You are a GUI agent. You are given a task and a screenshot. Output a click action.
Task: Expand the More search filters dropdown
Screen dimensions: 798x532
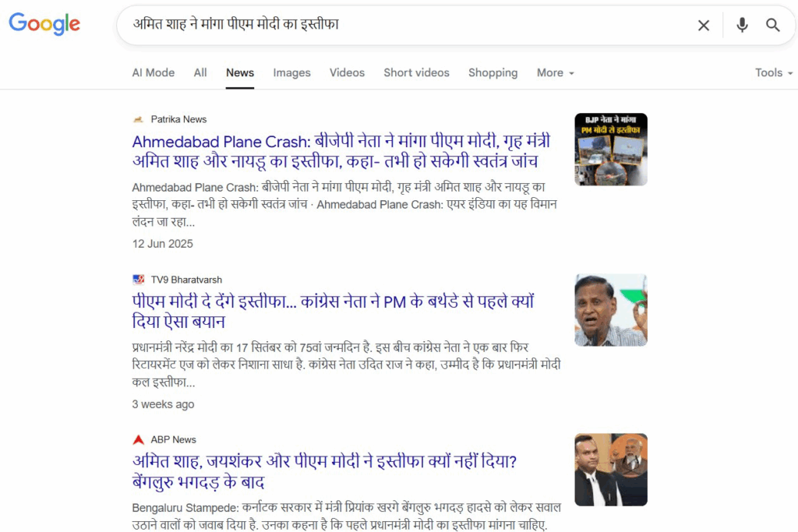[x=555, y=72]
